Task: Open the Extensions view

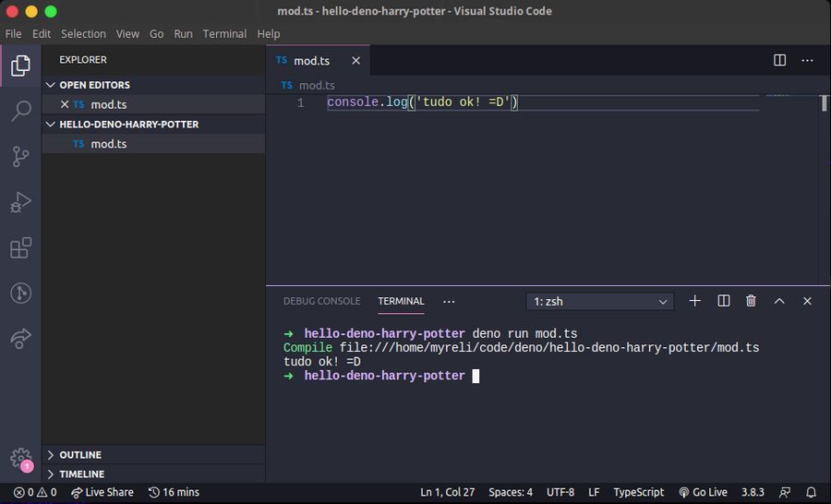Action: click(x=20, y=247)
